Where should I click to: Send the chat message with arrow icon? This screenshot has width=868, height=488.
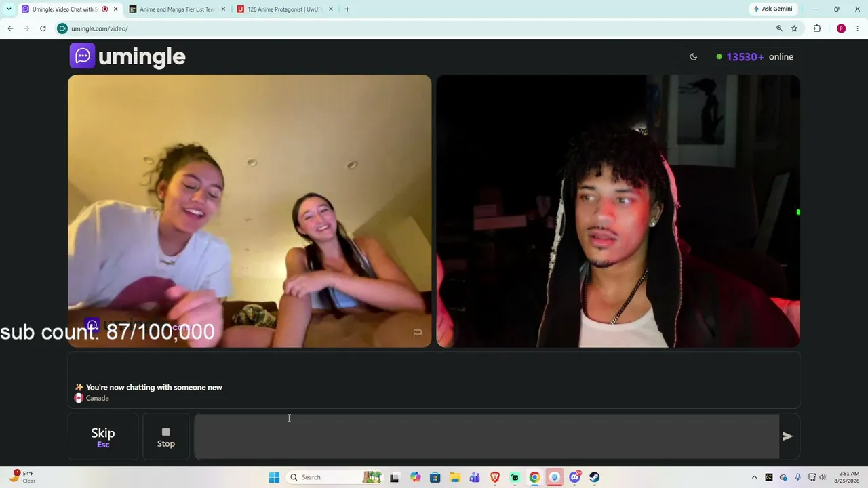tap(787, 436)
